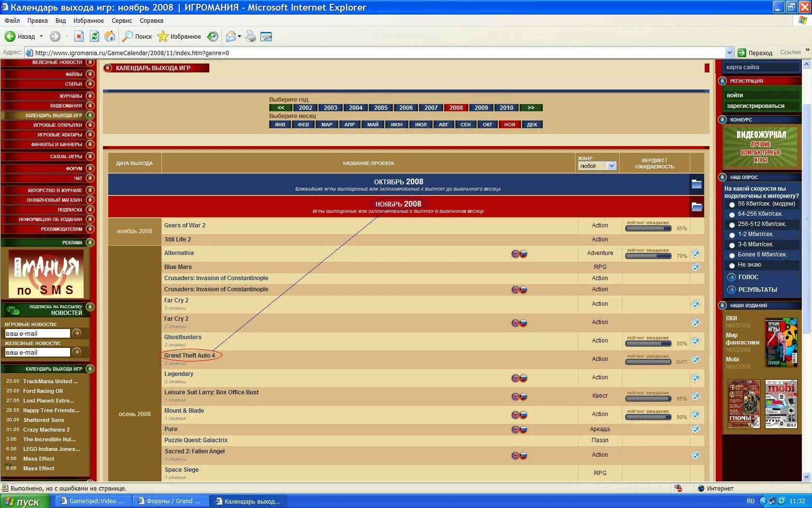Open the Вид menu
The image size is (812, 508).
pyautogui.click(x=60, y=20)
